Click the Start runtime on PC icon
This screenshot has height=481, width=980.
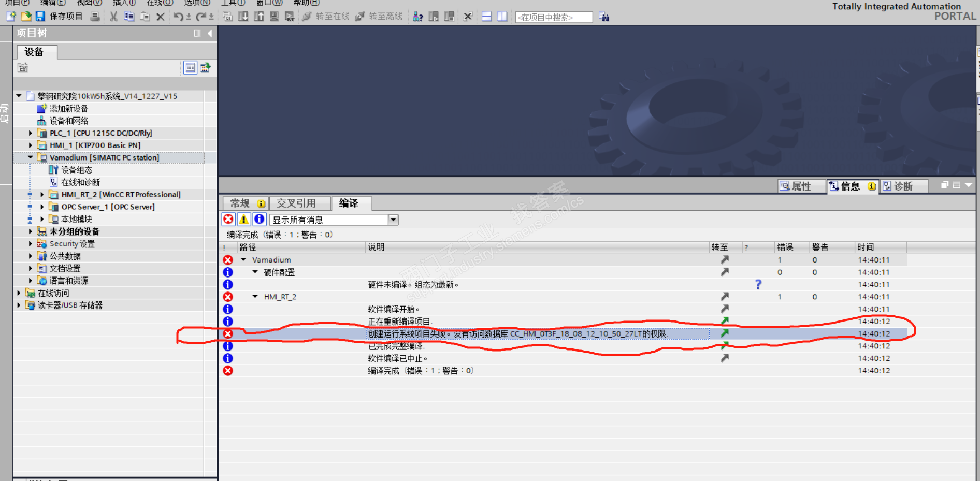tap(290, 17)
